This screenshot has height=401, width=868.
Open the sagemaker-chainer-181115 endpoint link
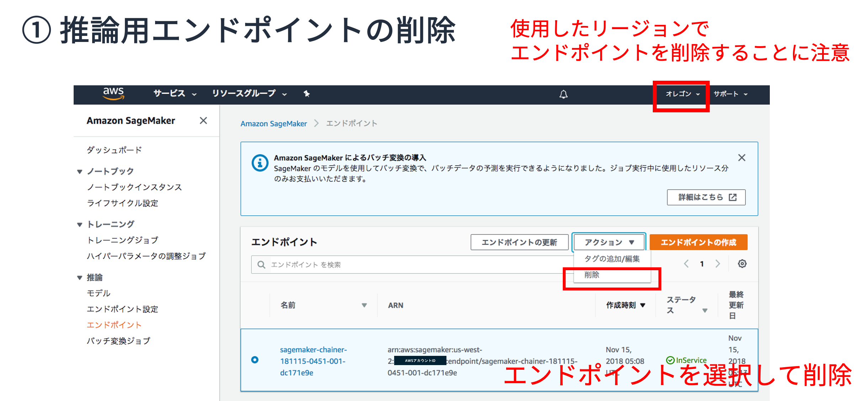click(313, 361)
